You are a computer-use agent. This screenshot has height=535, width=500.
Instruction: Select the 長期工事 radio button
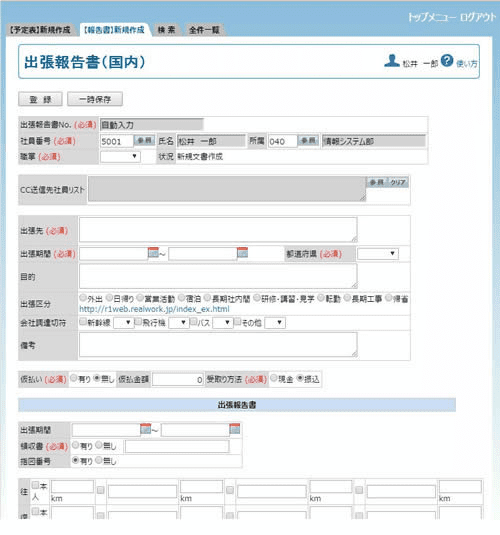[347, 298]
